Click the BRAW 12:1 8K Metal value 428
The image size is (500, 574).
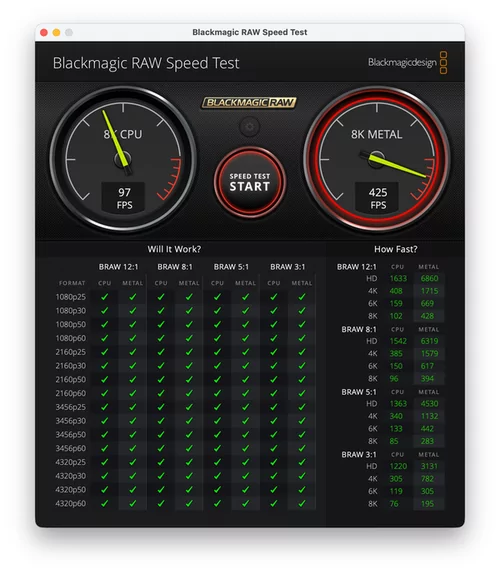pyautogui.click(x=427, y=316)
